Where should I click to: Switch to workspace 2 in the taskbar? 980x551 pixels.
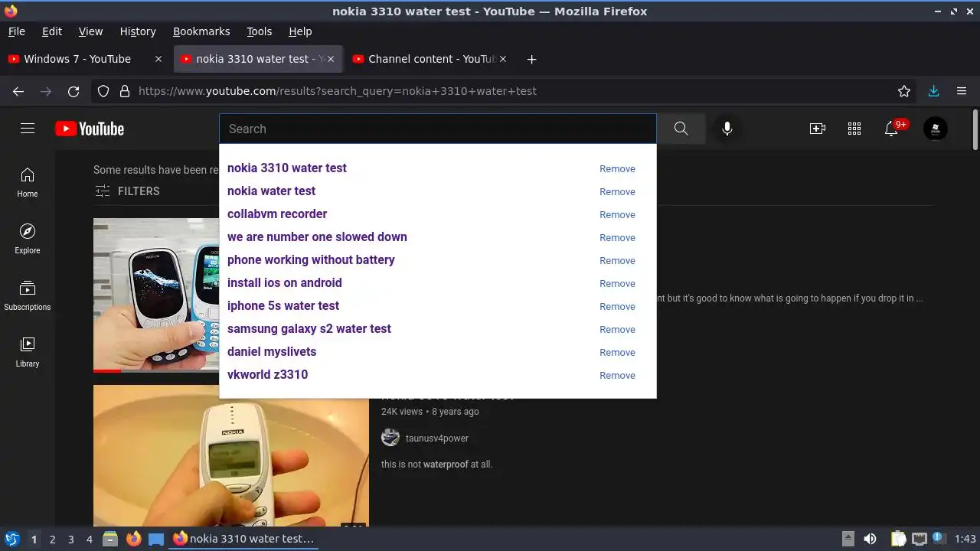tap(52, 540)
